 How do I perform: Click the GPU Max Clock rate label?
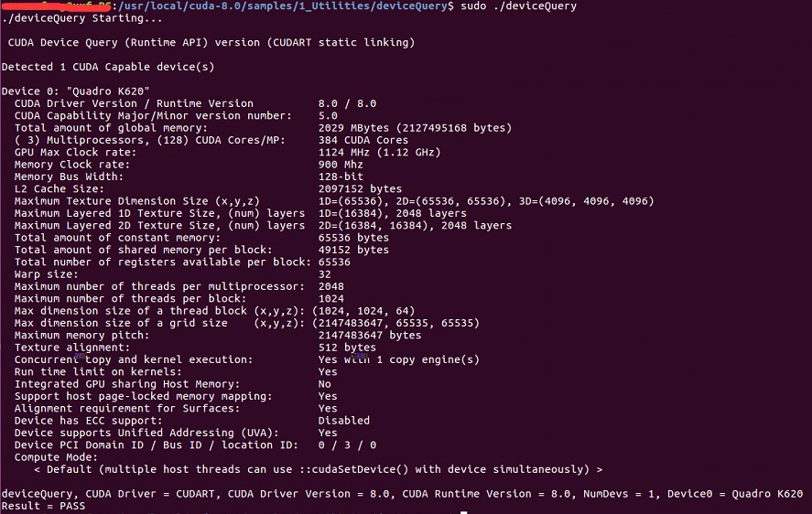tap(75, 152)
